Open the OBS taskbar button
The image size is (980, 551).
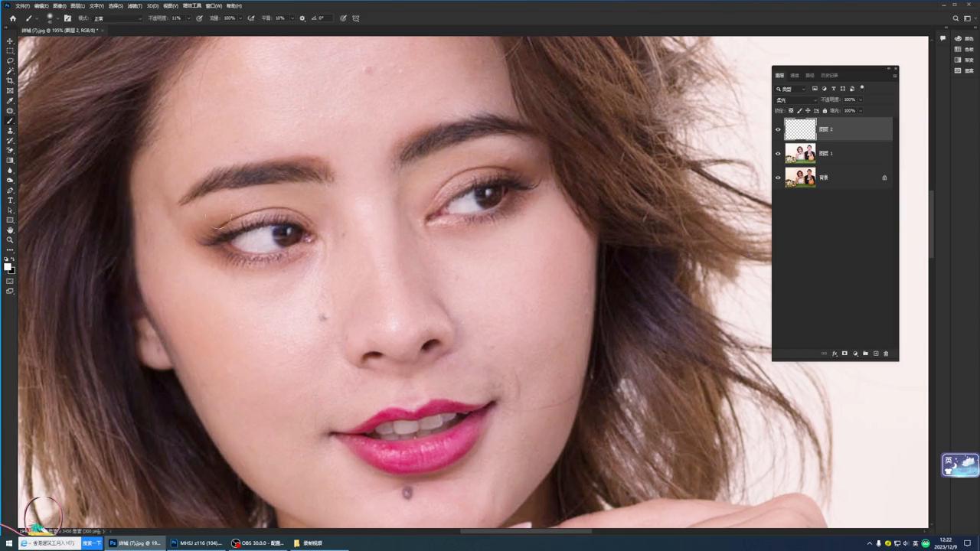tap(258, 543)
